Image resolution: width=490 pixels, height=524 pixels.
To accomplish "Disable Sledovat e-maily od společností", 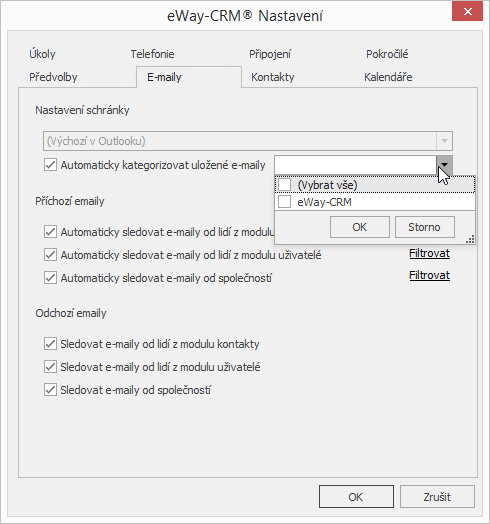I will pyautogui.click(x=50, y=390).
